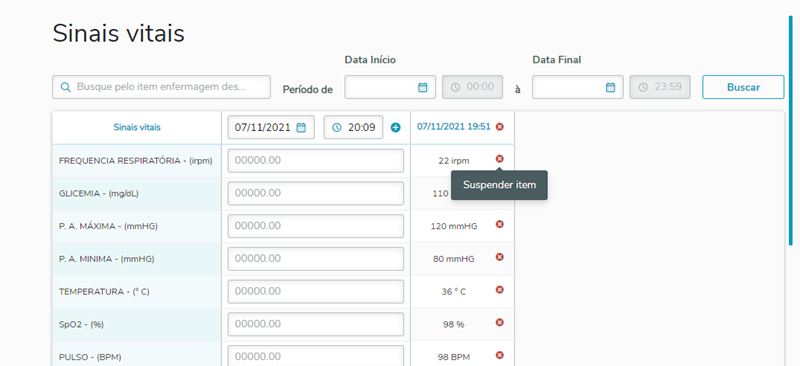Click the search magnifier icon
Image resolution: width=800 pixels, height=366 pixels.
coord(65,87)
